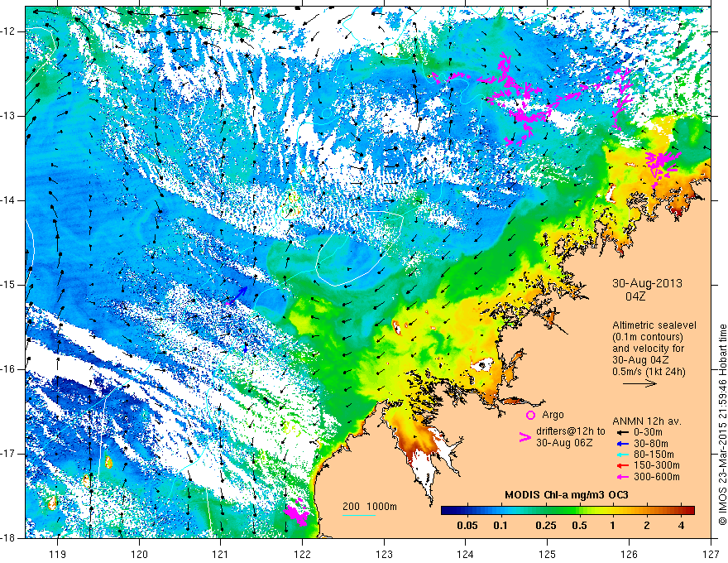Click the blue ANMN current arrow on map
This screenshot has height=563, width=728.
click(x=237, y=295)
